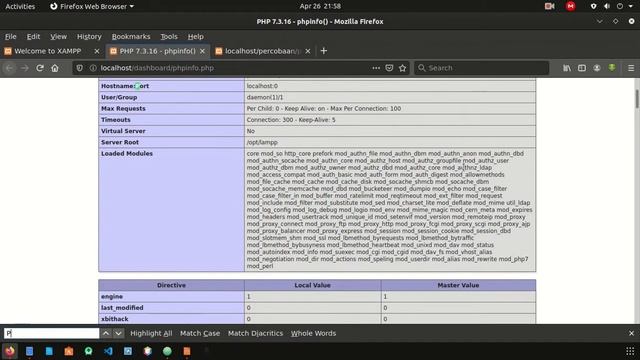Open the volume icon in top bar

pos(607,6)
